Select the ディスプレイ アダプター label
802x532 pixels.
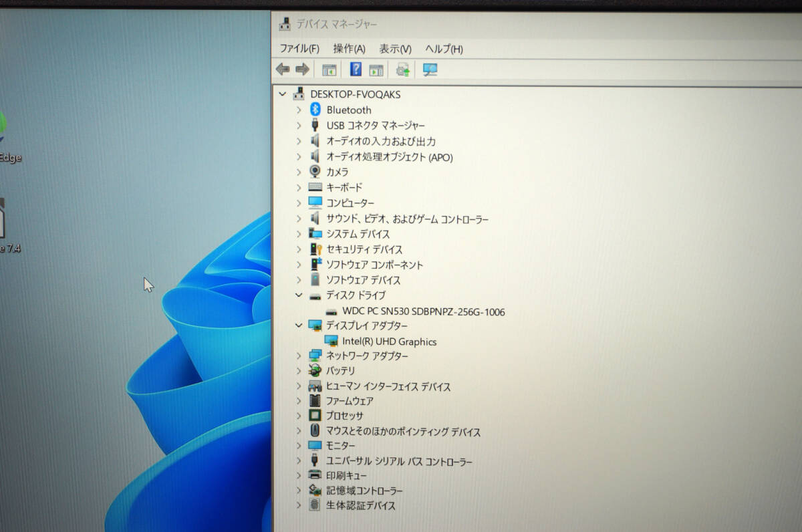tap(366, 325)
